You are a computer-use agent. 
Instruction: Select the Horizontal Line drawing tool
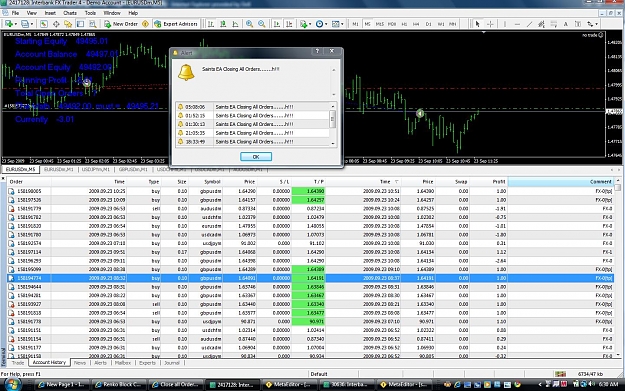tap(517, 24)
